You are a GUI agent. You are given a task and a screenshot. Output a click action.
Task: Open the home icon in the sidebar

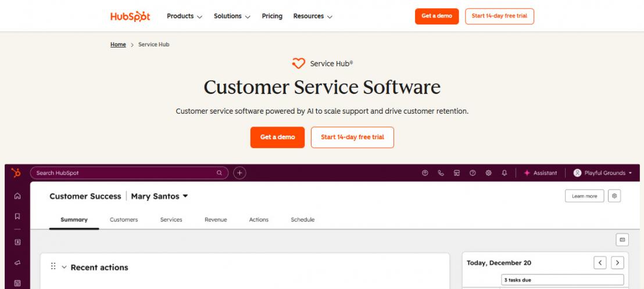click(17, 196)
